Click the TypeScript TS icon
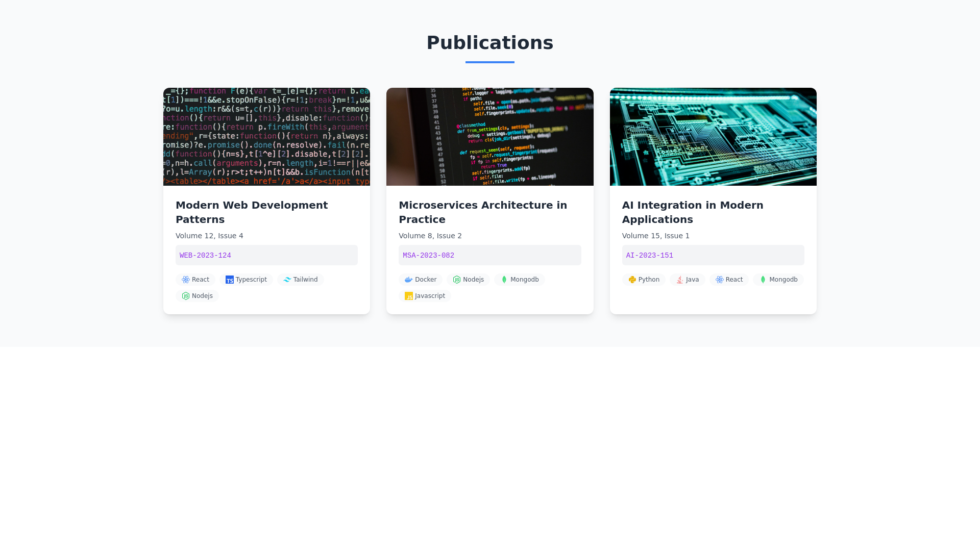 [x=230, y=280]
